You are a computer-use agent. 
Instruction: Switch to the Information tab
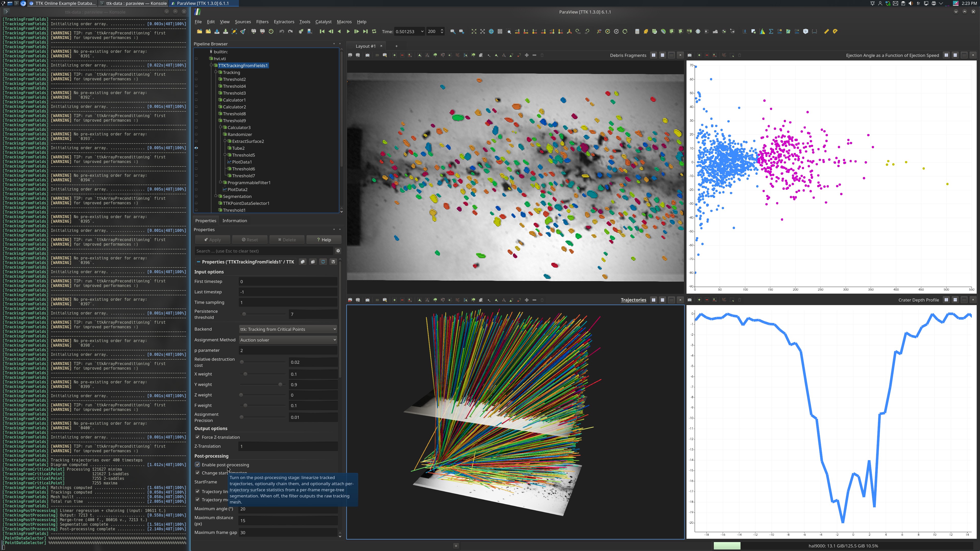click(234, 221)
